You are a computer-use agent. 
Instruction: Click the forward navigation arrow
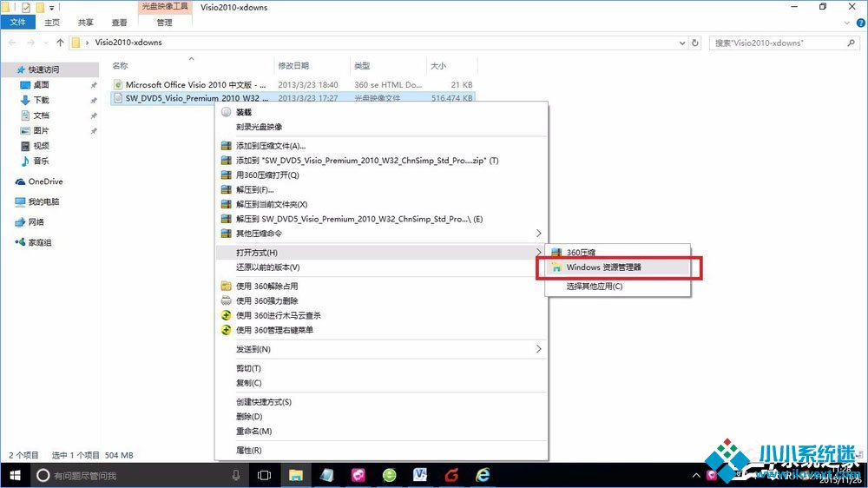tap(31, 43)
